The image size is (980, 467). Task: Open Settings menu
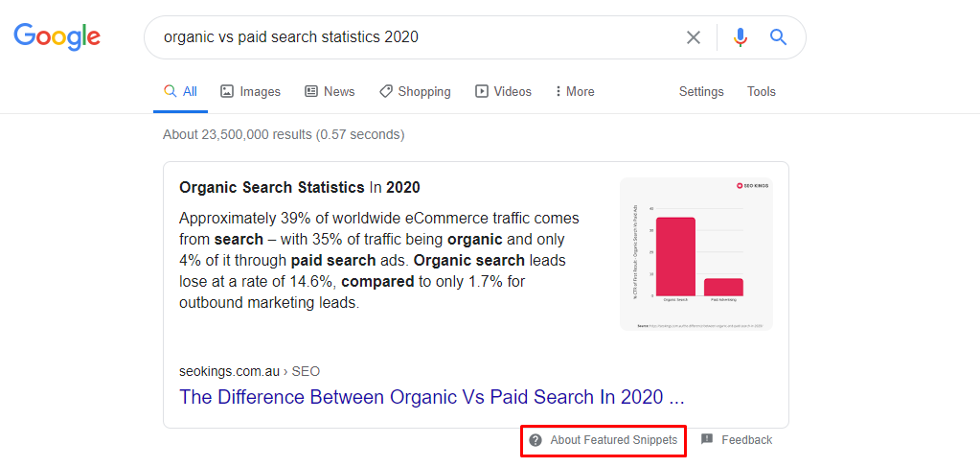pyautogui.click(x=701, y=91)
